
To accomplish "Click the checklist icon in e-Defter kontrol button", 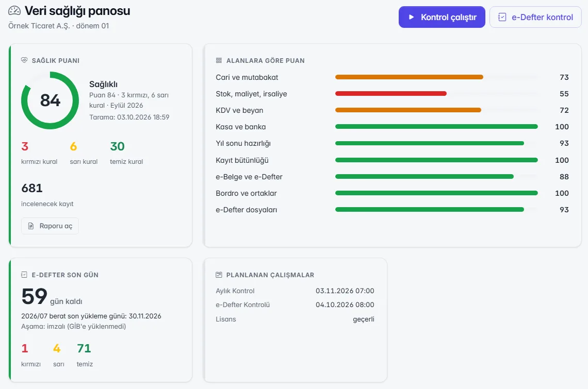I will [502, 17].
